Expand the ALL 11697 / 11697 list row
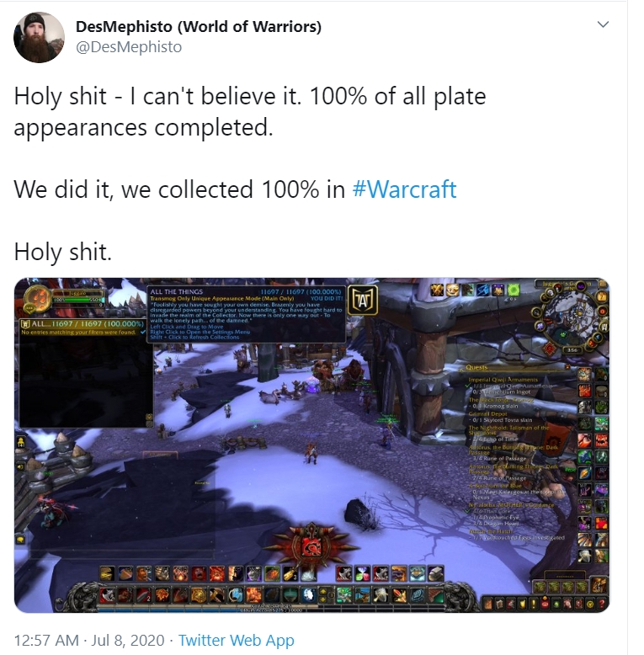 tap(82, 324)
